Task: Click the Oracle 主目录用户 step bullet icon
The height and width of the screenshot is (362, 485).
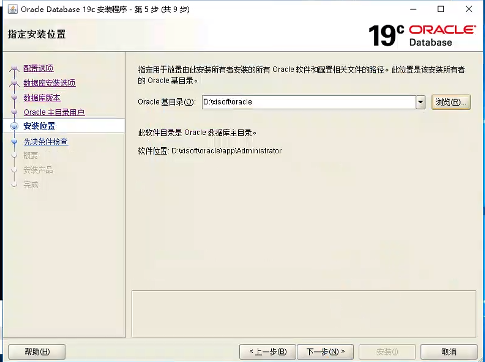Action: pyautogui.click(x=14, y=112)
